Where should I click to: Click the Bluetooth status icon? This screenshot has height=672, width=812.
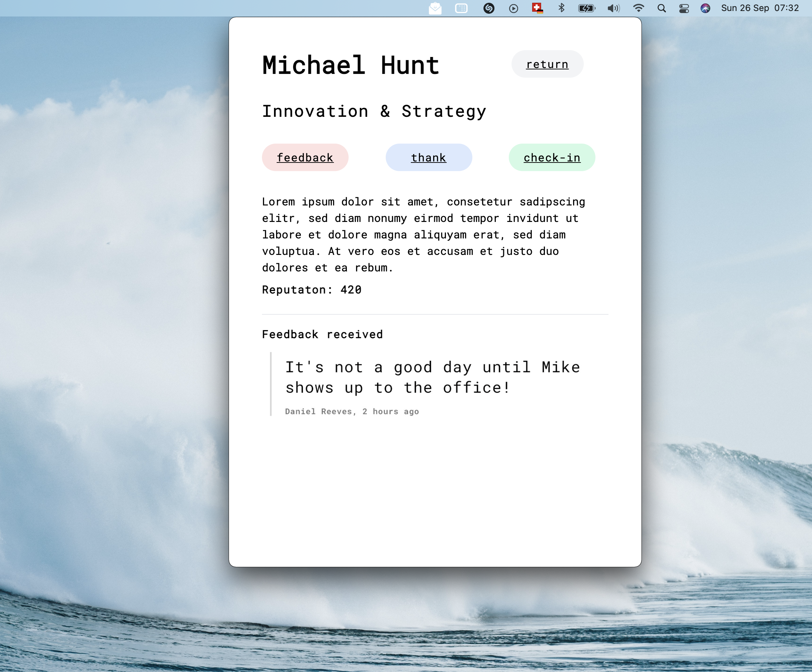[561, 8]
